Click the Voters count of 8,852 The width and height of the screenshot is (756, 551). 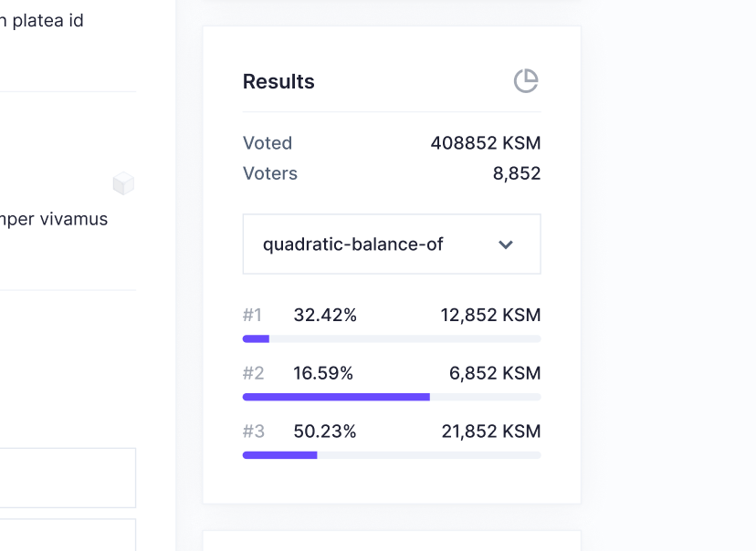click(x=517, y=173)
